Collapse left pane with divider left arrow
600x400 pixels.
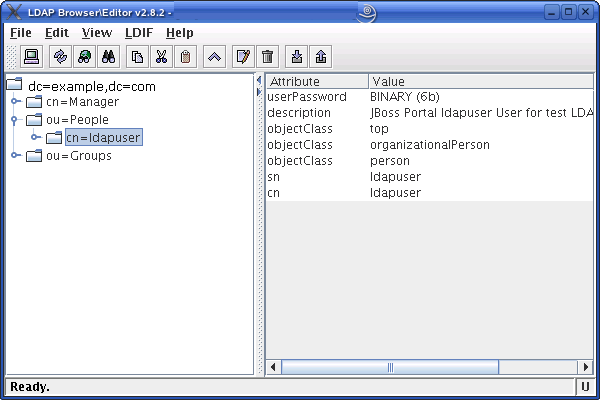[x=259, y=80]
